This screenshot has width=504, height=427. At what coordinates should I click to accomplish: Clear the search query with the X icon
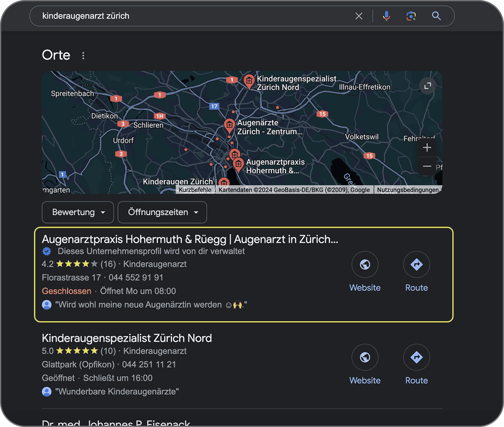click(359, 16)
